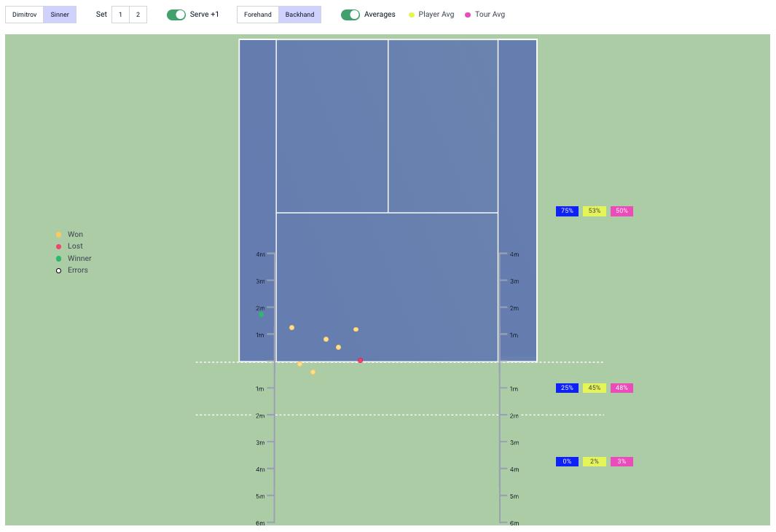Choose Set 1
The height and width of the screenshot is (532, 776).
tap(120, 15)
